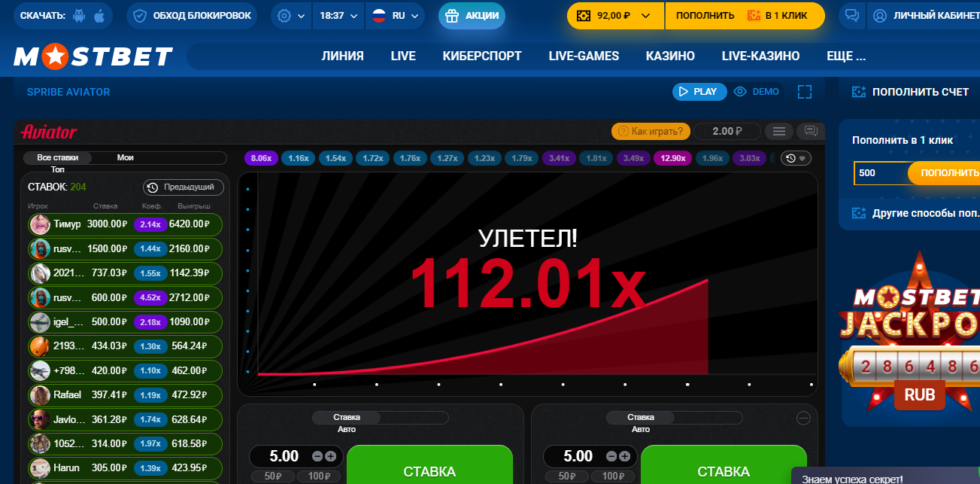This screenshot has width=980, height=484.
Task: Click Тимур's avatar in bets list
Action: pyautogui.click(x=40, y=224)
